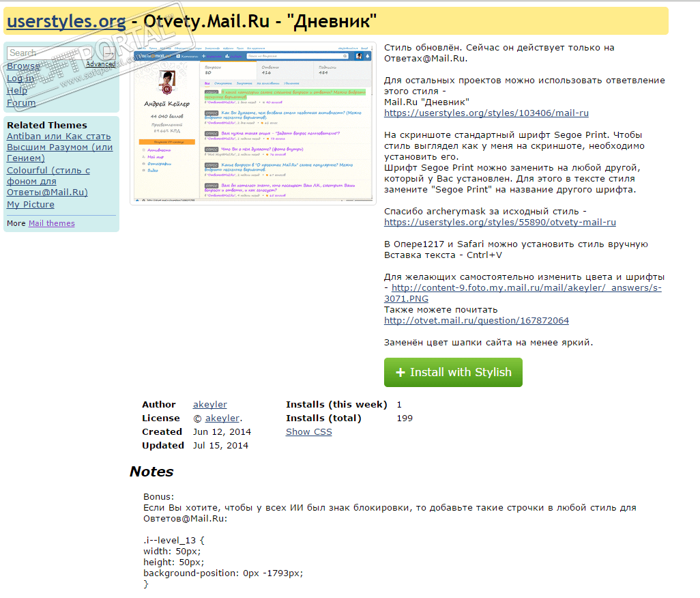The height and width of the screenshot is (598, 700).
Task: Select the '.i--level_13 {' code line
Action: coord(174,541)
